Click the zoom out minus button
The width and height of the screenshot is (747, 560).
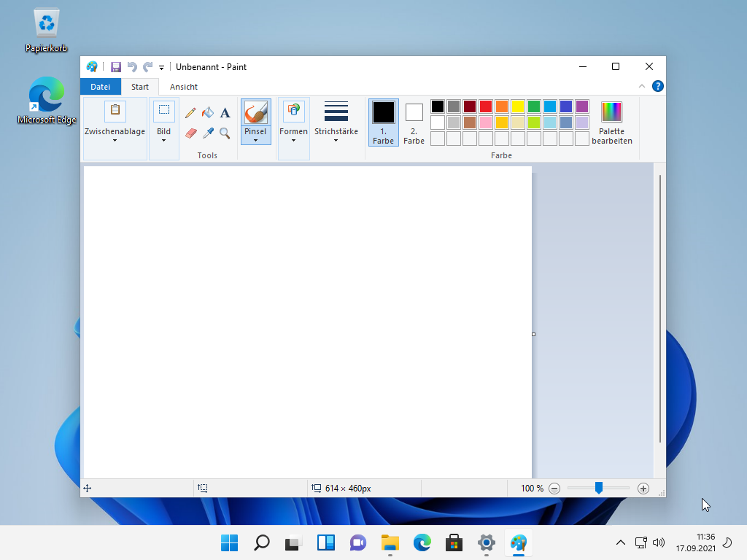coord(554,489)
